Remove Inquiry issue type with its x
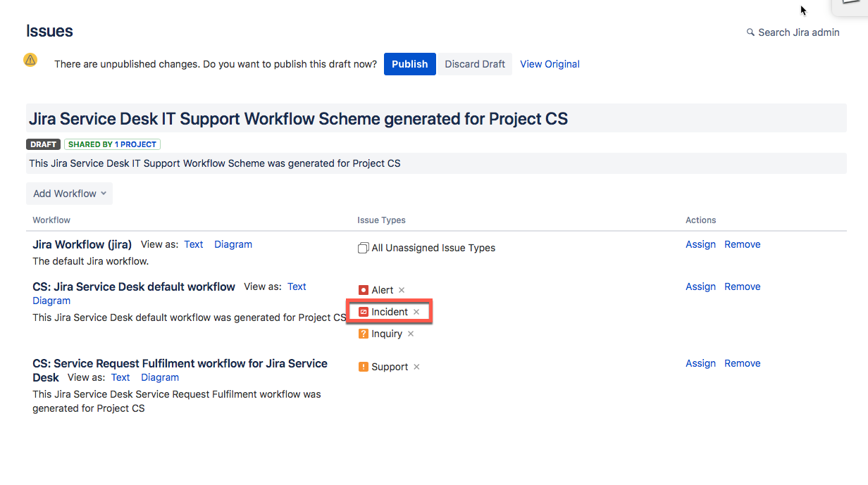868x485 pixels. (x=411, y=334)
